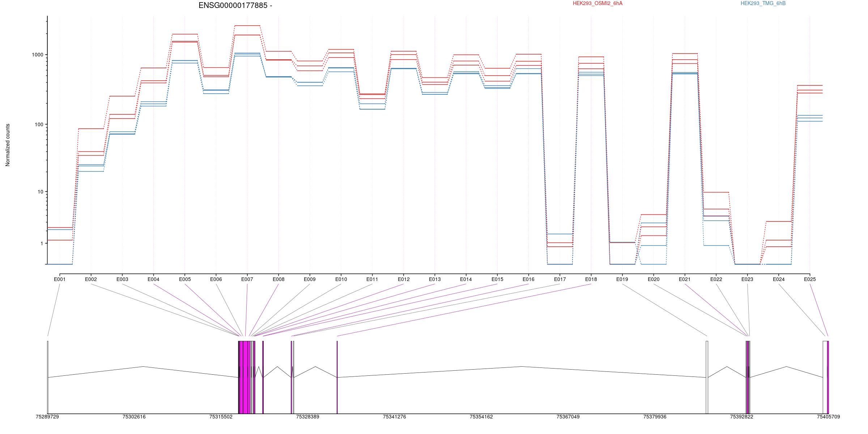Click the exon label E007
Viewport: 868px width, 434px height.
pos(247,279)
